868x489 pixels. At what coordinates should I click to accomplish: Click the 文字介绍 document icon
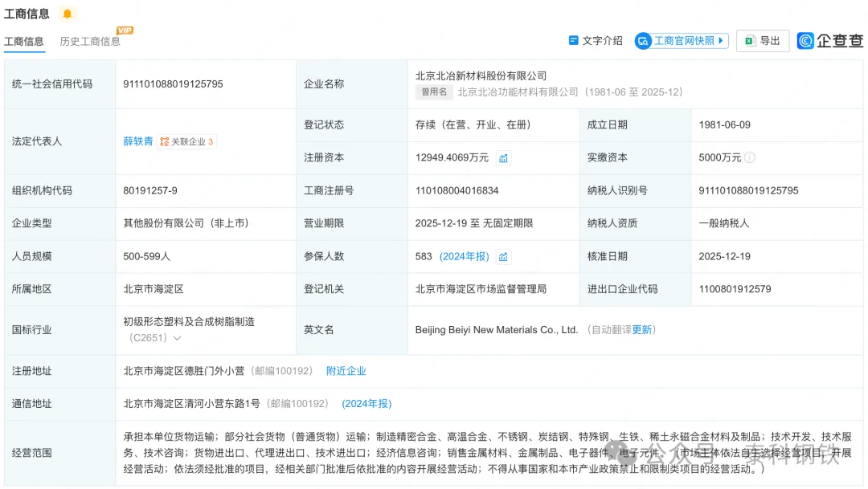(x=574, y=40)
